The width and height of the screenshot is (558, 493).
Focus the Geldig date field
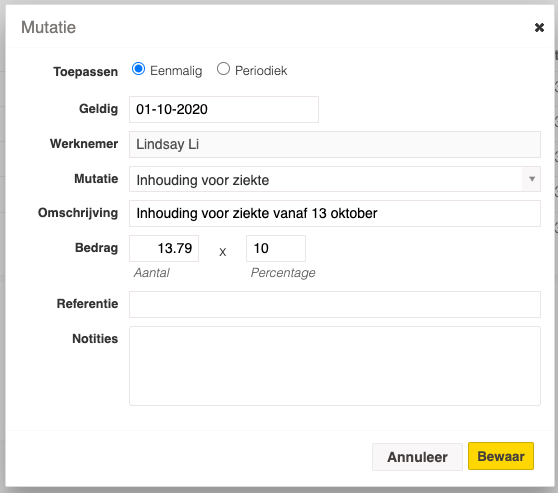click(224, 109)
